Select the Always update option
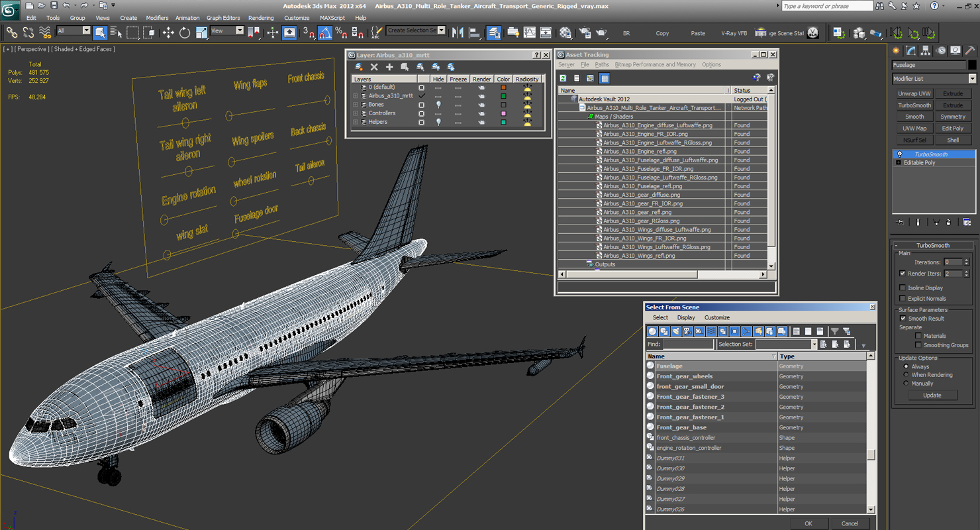The width and height of the screenshot is (980, 530). (906, 366)
